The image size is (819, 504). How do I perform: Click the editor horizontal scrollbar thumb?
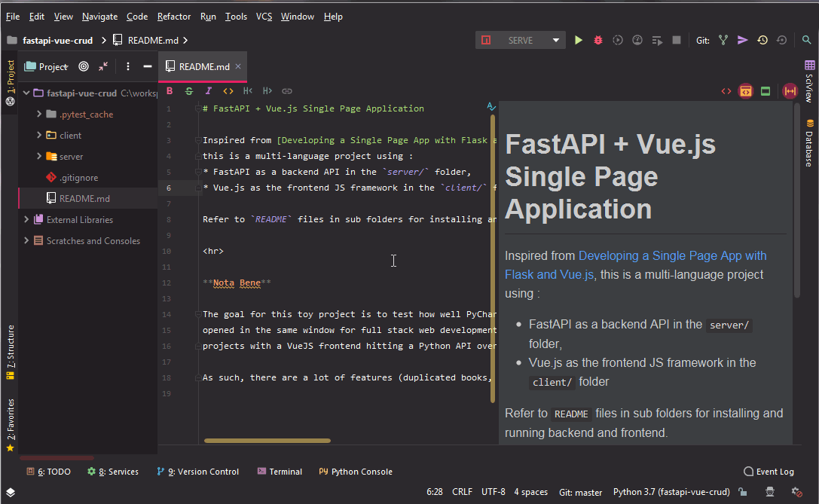click(x=267, y=440)
